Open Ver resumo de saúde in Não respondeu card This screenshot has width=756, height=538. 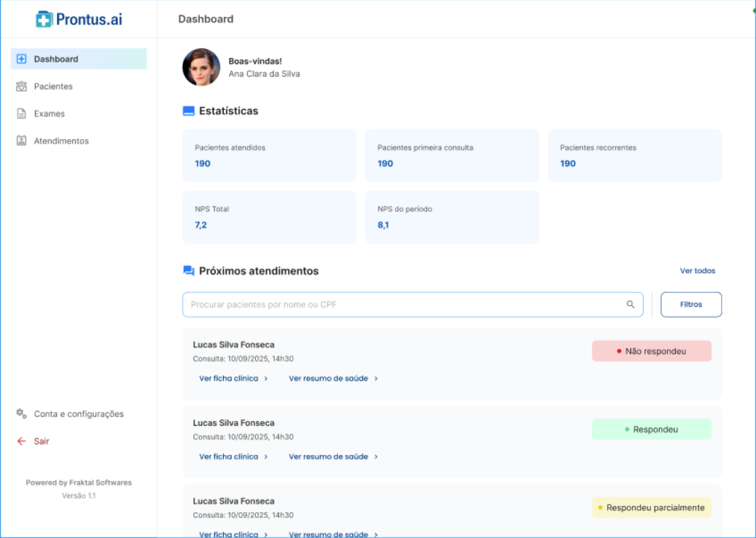click(x=333, y=378)
